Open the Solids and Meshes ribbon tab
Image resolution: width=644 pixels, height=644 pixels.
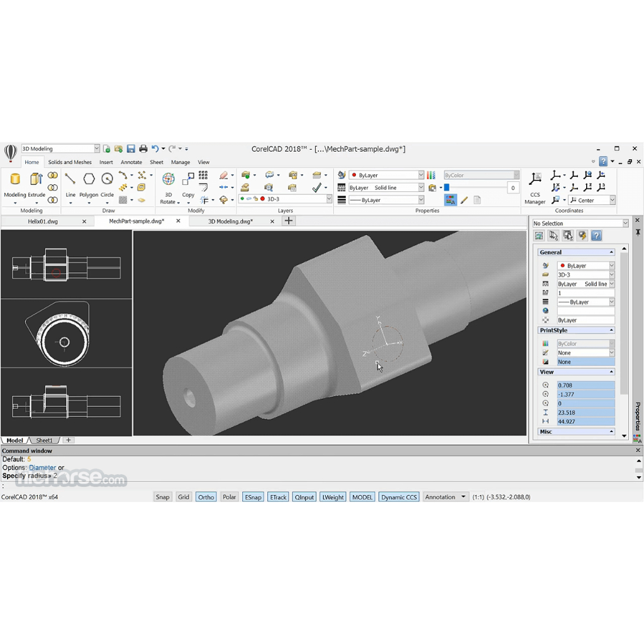(x=70, y=162)
